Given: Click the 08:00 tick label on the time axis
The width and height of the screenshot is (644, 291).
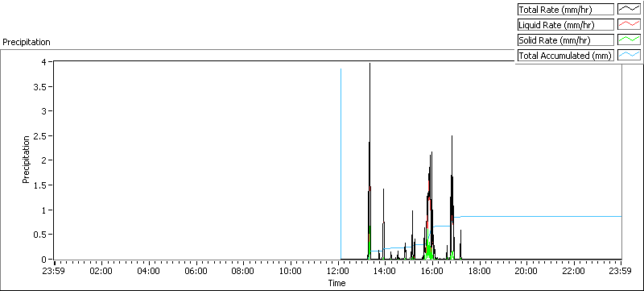Looking at the screenshot, I should (244, 271).
